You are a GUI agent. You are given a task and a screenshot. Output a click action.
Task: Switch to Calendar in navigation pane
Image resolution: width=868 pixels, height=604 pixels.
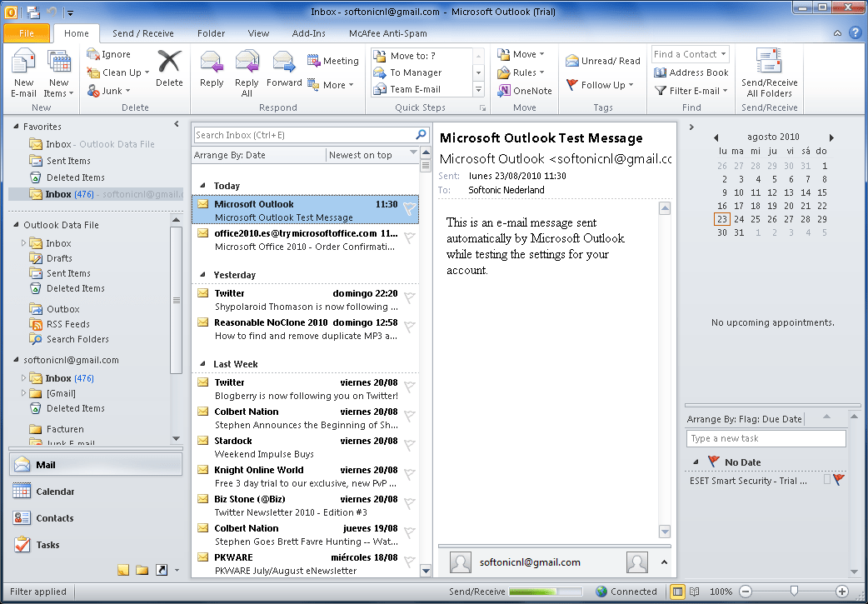coord(95,491)
